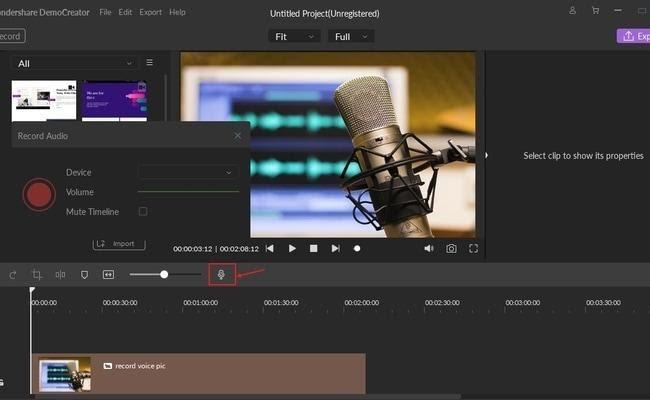650x400 pixels.
Task: Take a snapshot with the camera icon
Action: [451, 248]
